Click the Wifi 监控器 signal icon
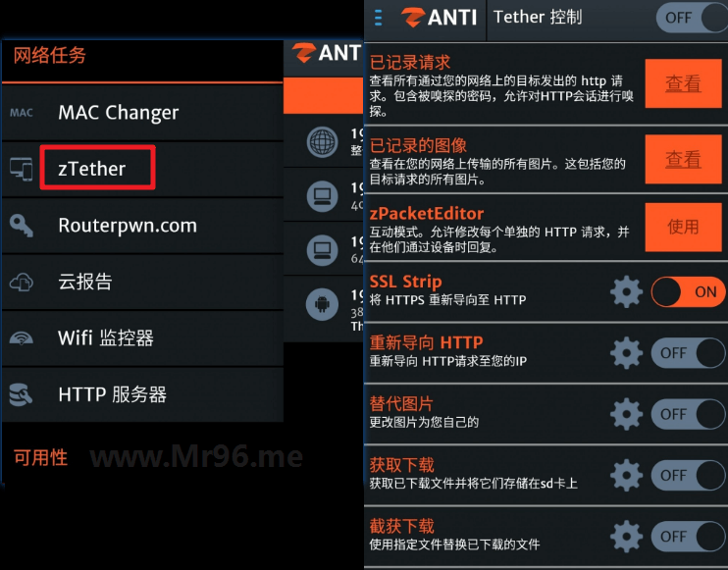 pos(22,338)
